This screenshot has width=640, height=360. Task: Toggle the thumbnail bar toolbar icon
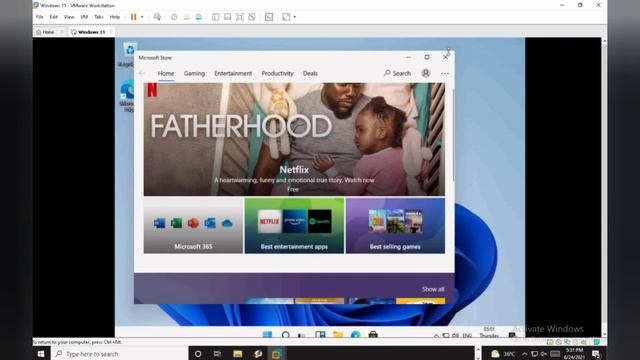click(228, 17)
